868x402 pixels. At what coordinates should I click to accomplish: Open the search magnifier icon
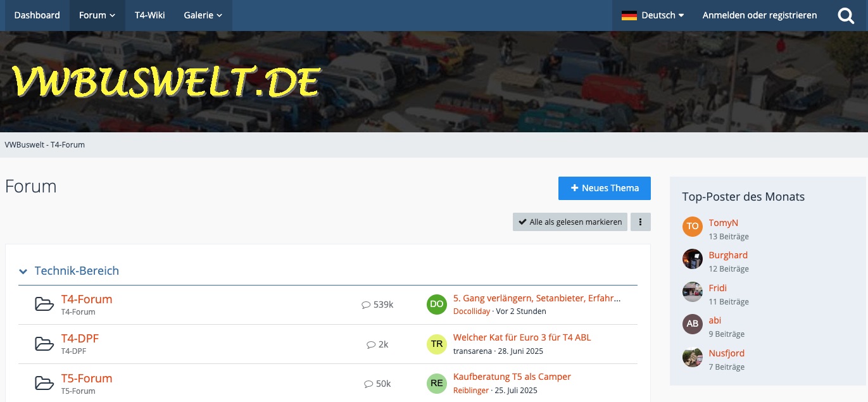pos(846,15)
